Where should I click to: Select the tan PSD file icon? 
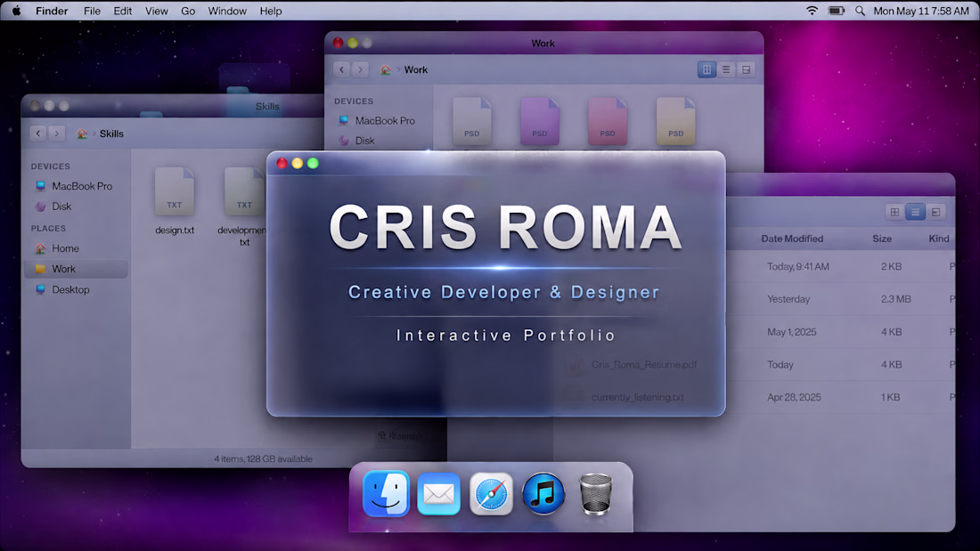[x=675, y=121]
